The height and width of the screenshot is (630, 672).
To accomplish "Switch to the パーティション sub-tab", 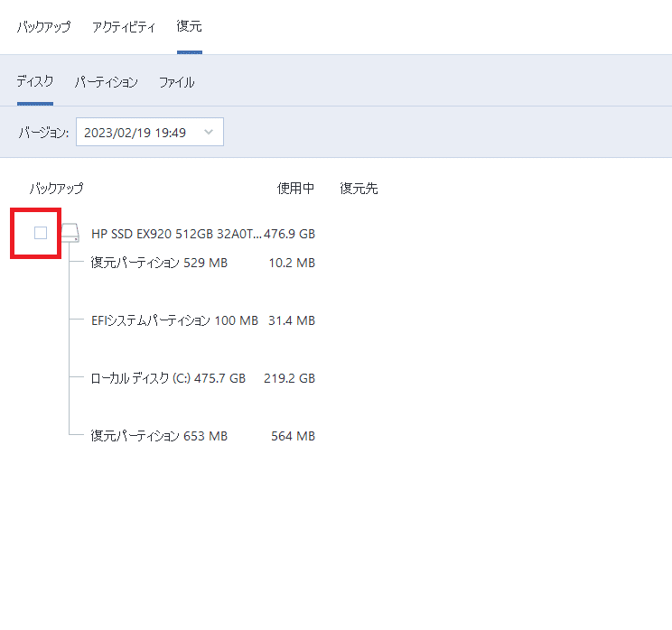I will [107, 82].
